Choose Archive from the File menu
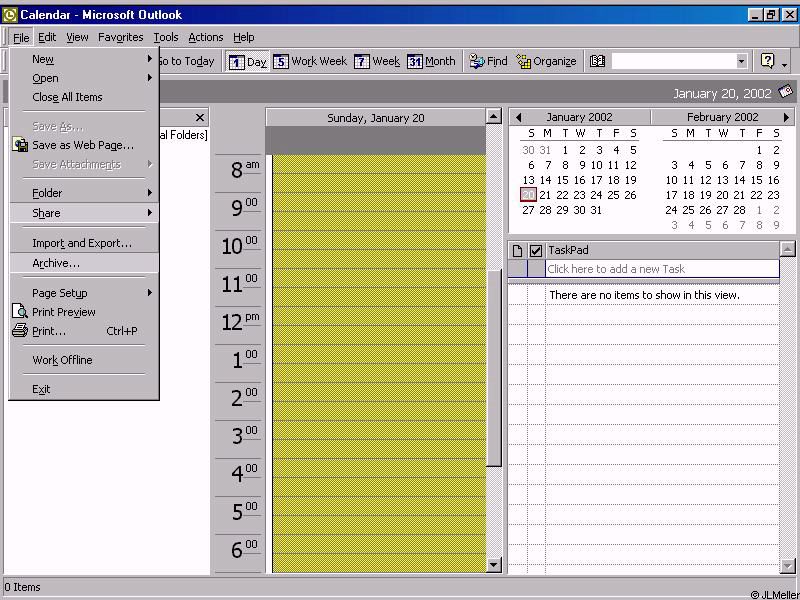Screen dimensions: 800x600 56,263
